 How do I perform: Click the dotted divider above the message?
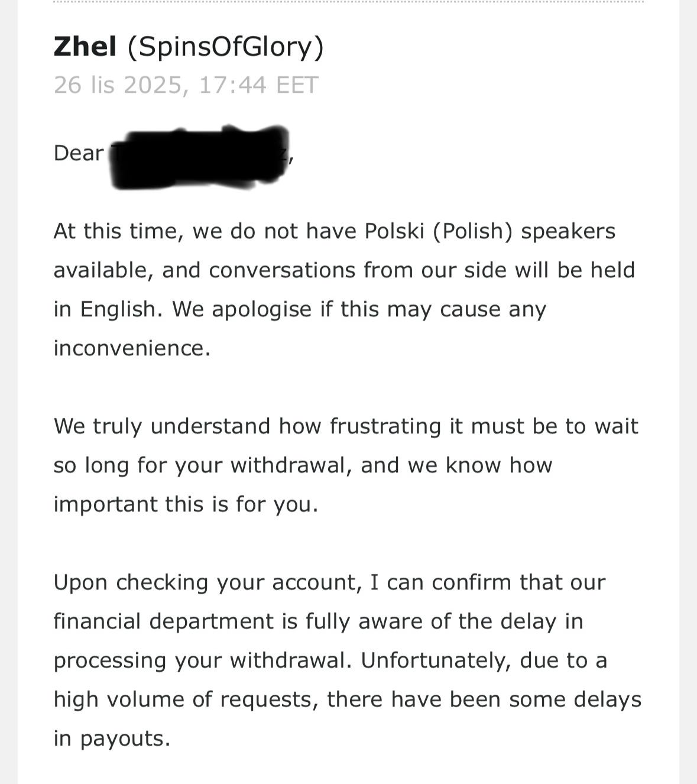[348, 2]
